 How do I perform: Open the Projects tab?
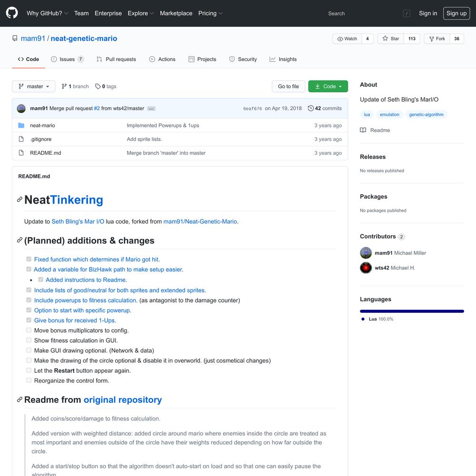pos(202,59)
